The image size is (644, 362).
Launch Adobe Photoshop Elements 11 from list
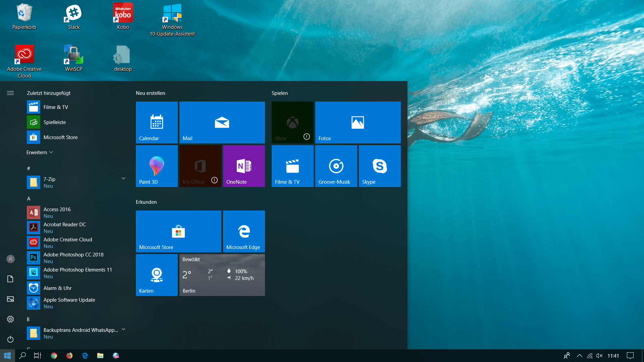76,273
